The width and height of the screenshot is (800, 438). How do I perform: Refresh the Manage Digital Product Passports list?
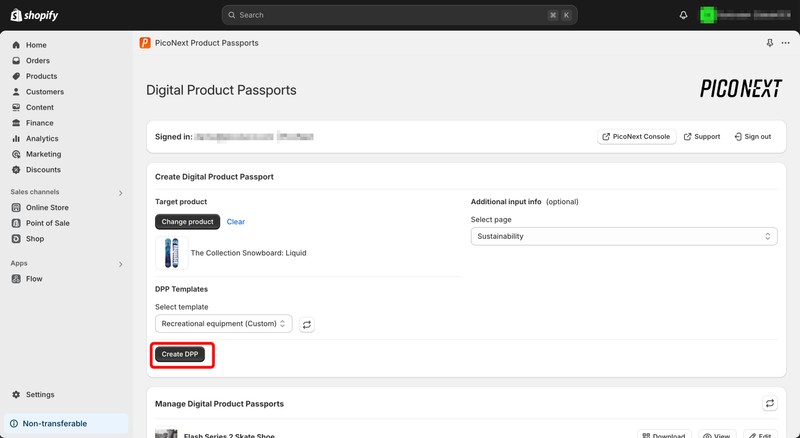(769, 403)
